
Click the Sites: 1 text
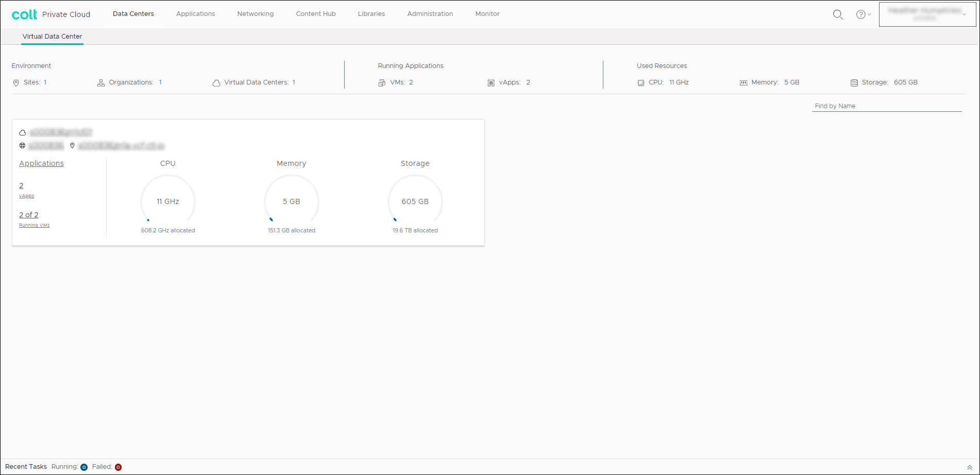click(x=35, y=82)
